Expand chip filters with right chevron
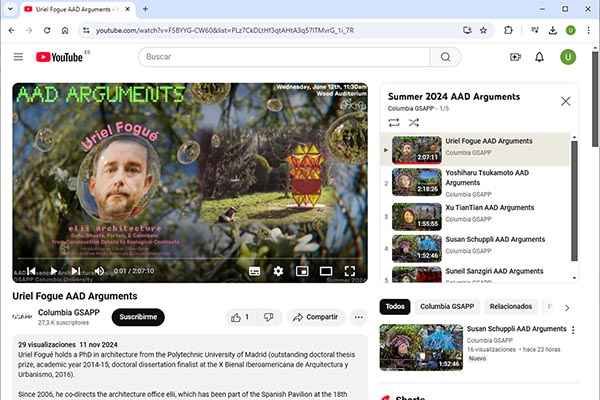 (567, 307)
